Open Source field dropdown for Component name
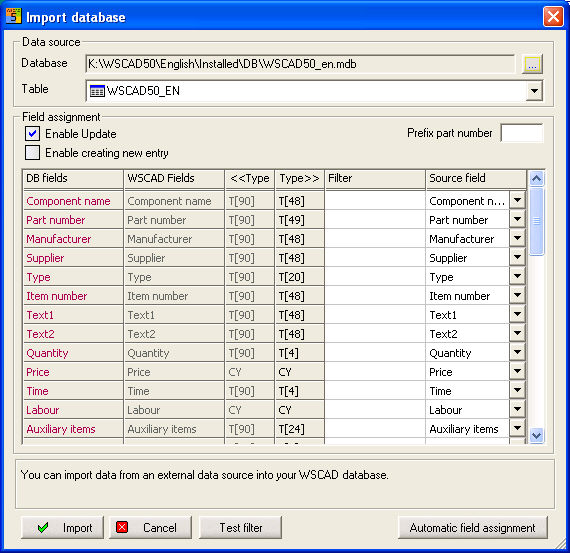Image resolution: width=570 pixels, height=553 pixels. pyautogui.click(x=517, y=200)
